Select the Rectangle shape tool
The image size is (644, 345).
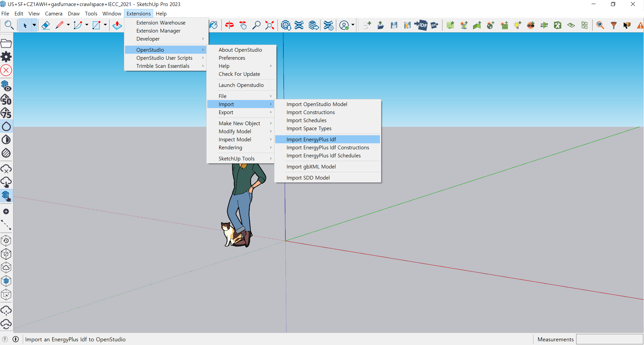pos(96,25)
